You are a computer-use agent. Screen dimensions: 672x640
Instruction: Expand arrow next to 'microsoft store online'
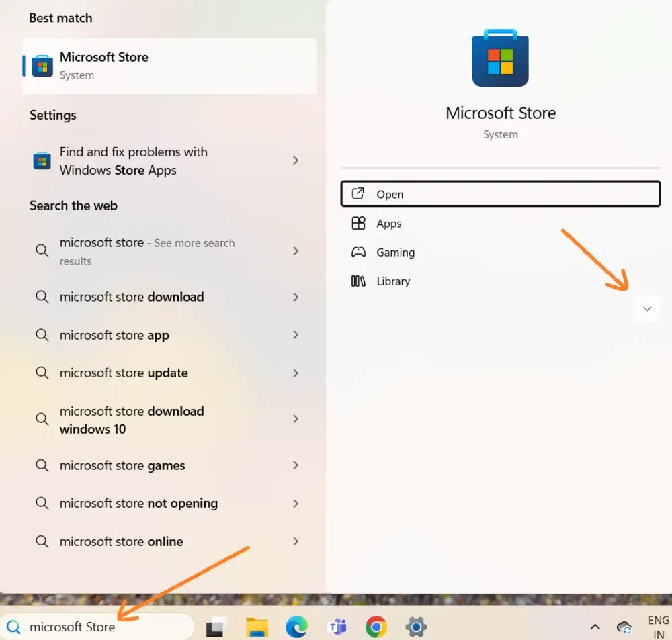point(295,541)
